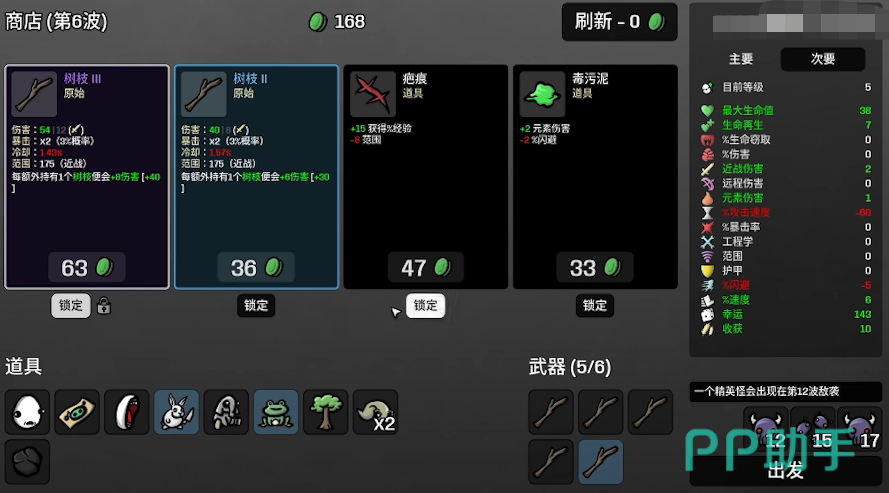The width and height of the screenshot is (889, 493).
Task: Switch to the 次要 stats tab
Action: click(x=823, y=59)
